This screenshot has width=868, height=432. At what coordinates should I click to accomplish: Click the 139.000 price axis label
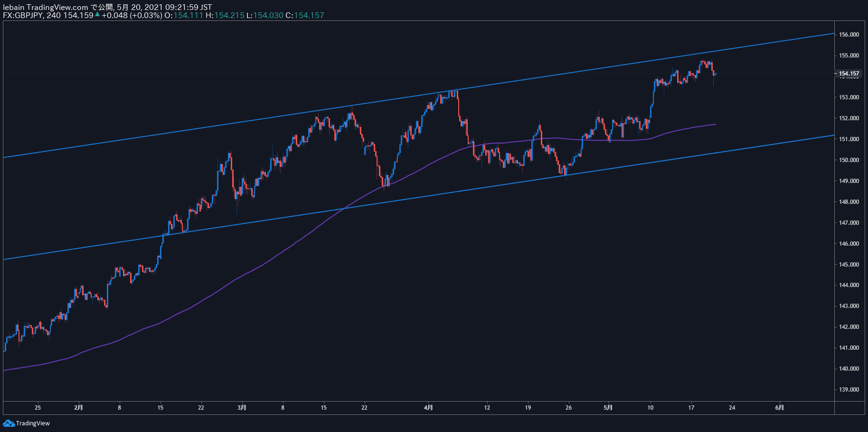pyautogui.click(x=849, y=390)
